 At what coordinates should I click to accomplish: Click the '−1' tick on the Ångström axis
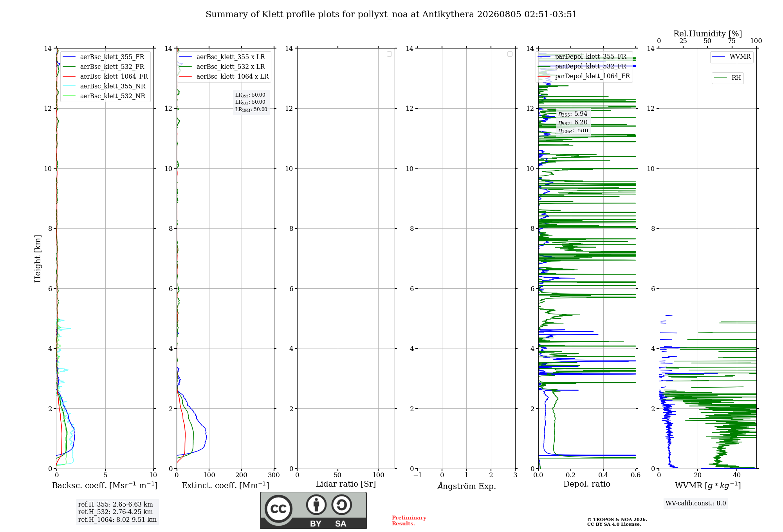(418, 475)
